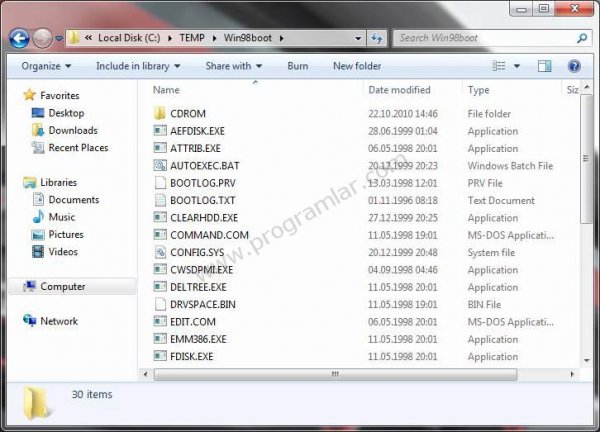Select TEMP in the address path
The height and width of the screenshot is (432, 600).
pos(192,38)
